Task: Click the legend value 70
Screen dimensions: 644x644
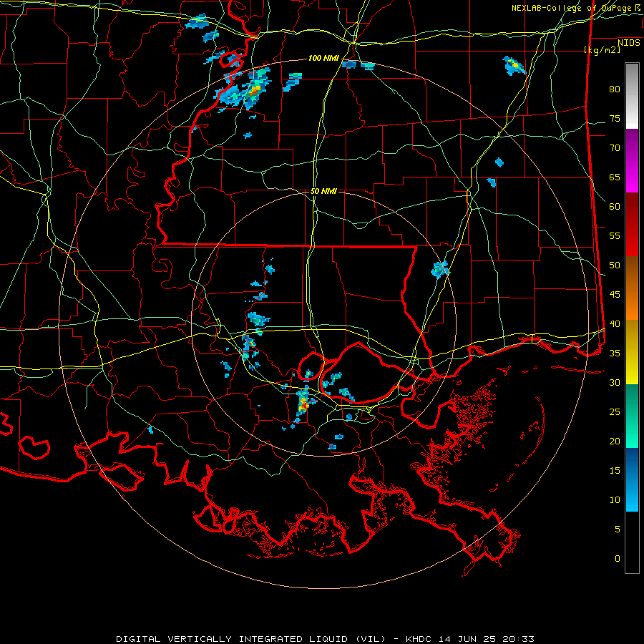Action: tap(615, 148)
